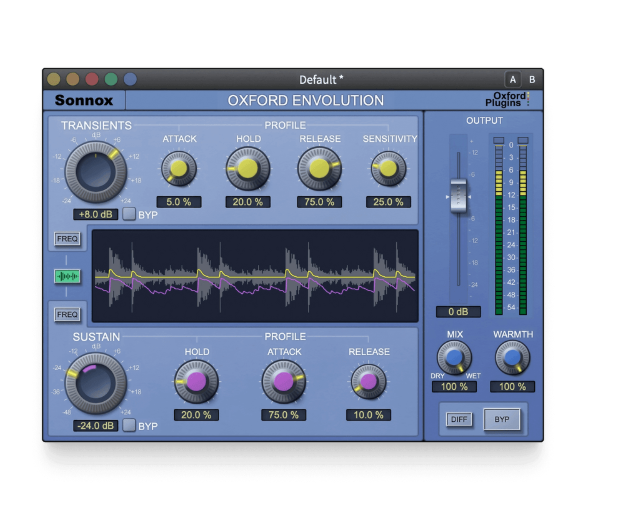Image resolution: width=624 pixels, height=520 pixels.
Task: Toggle the DIFF button in output section
Action: point(459,419)
